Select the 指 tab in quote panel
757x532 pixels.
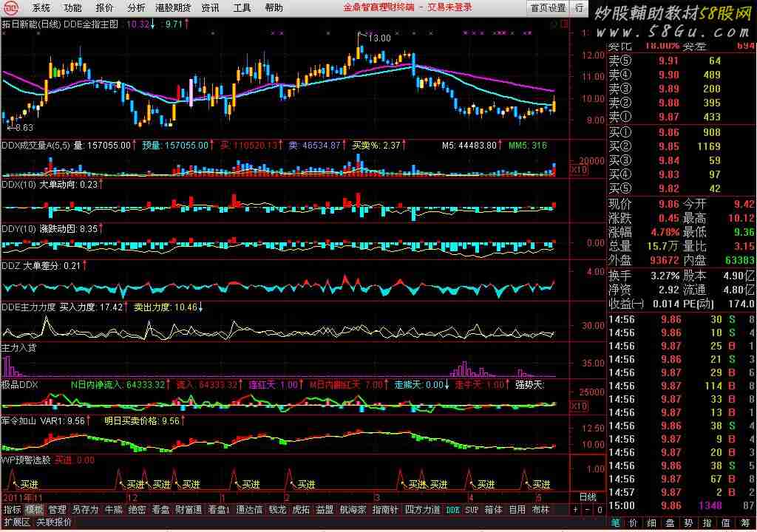(x=707, y=523)
